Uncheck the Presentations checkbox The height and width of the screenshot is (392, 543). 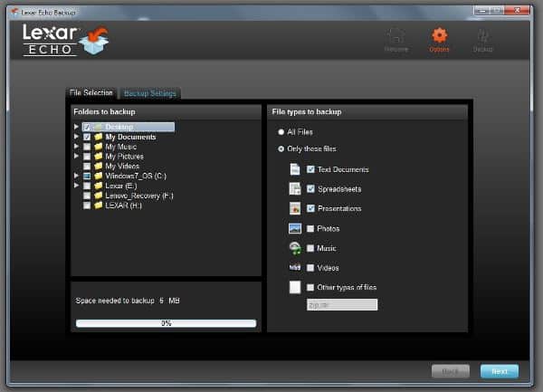coord(310,208)
